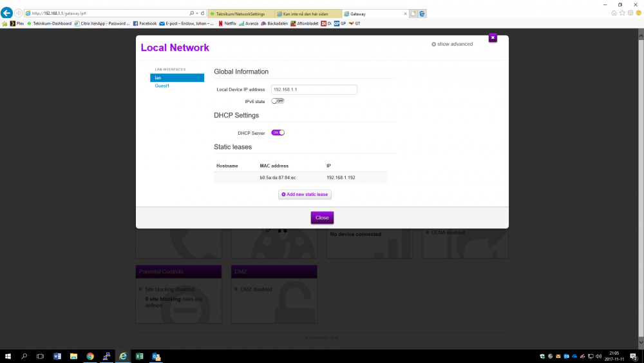Open Outlook from the taskbar

click(156, 357)
